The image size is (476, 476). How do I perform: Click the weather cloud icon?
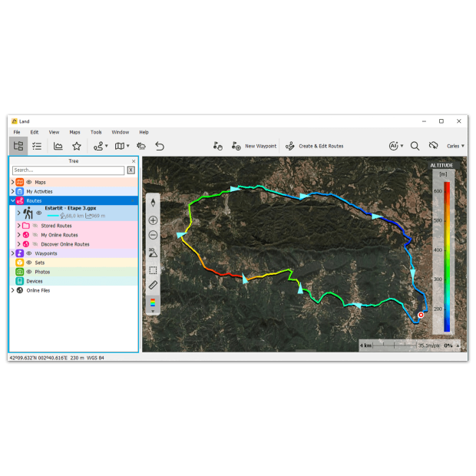141,146
